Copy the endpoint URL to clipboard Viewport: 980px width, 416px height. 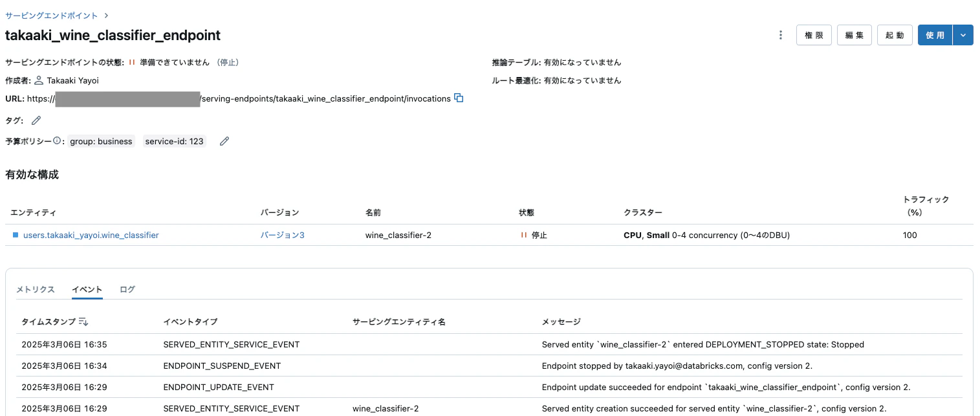pos(459,98)
